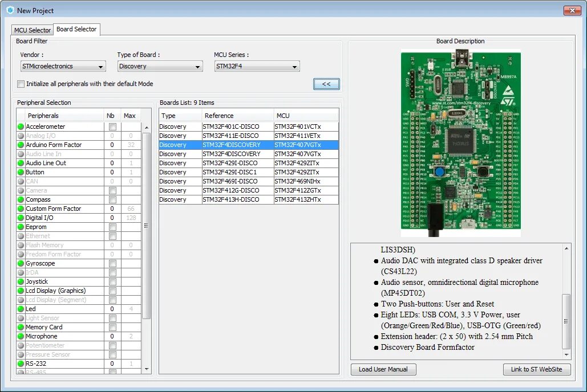Open the Vendor dropdown
587x392 pixels.
point(63,66)
